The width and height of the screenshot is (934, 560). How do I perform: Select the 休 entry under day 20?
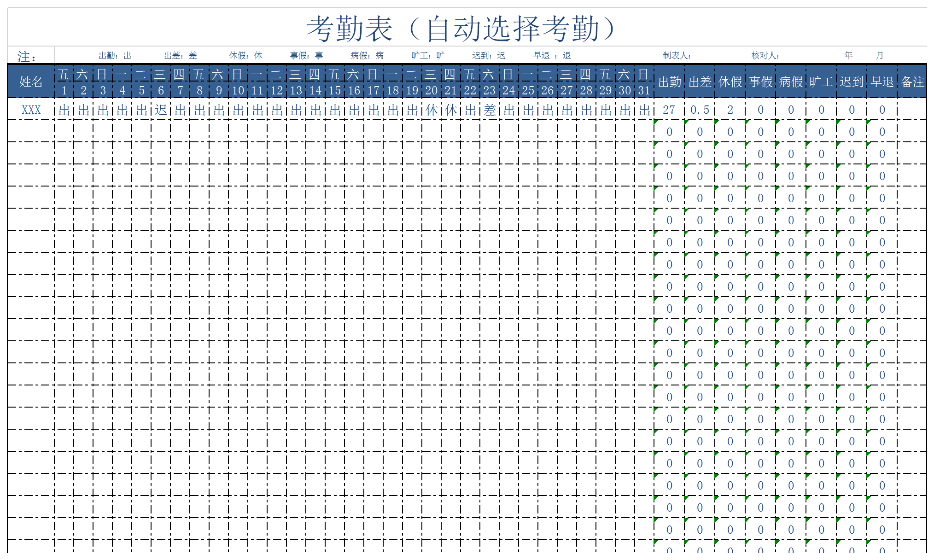432,110
